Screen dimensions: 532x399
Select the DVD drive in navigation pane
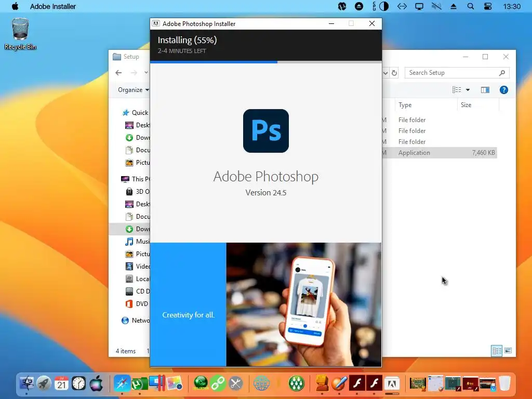[x=137, y=303]
